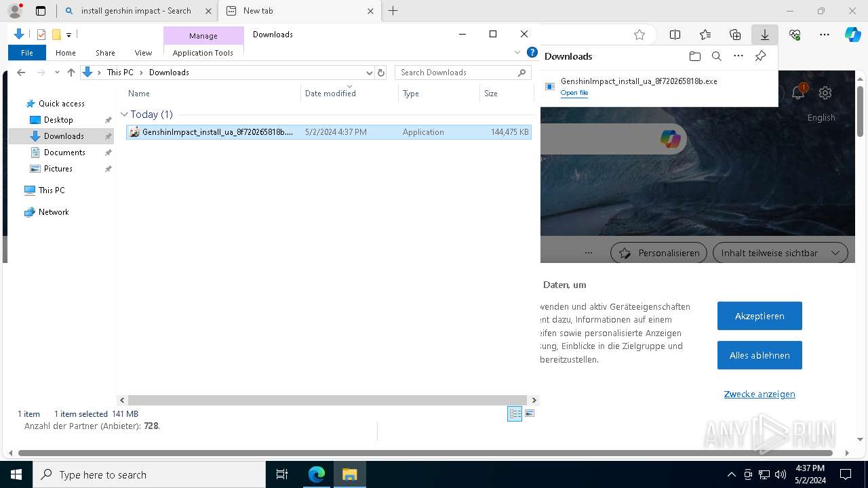868x488 pixels.
Task: Open downloads folder icon in Downloads panel
Action: tap(694, 56)
